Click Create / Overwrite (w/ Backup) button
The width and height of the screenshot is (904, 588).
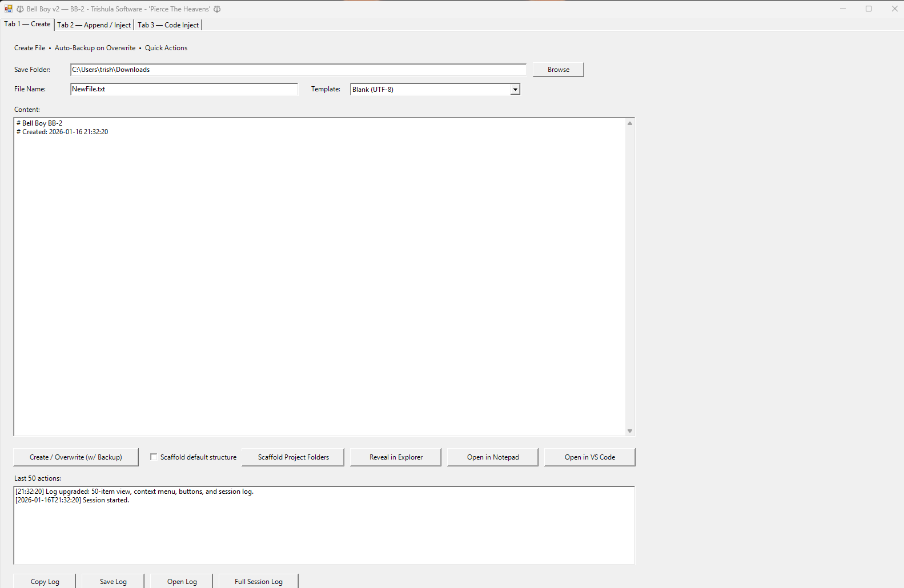click(x=76, y=457)
